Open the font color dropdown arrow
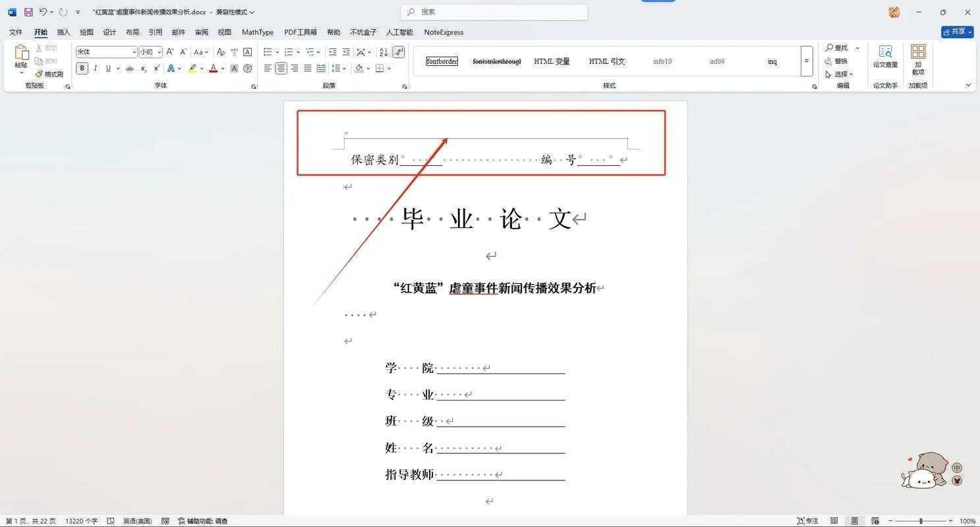980x527 pixels. (x=221, y=68)
